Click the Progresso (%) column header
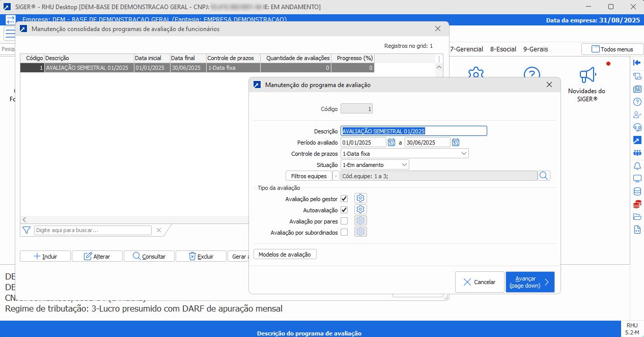The height and width of the screenshot is (337, 644). (x=353, y=58)
